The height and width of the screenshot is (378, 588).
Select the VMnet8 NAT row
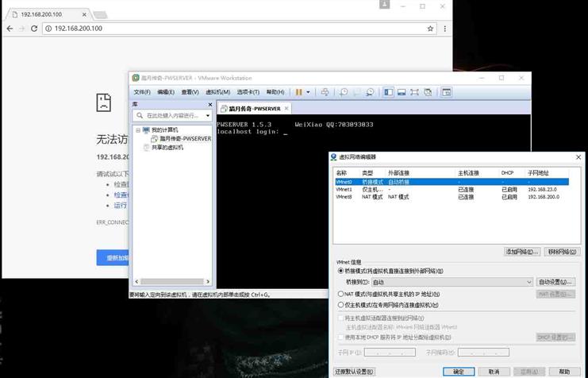[452, 197]
